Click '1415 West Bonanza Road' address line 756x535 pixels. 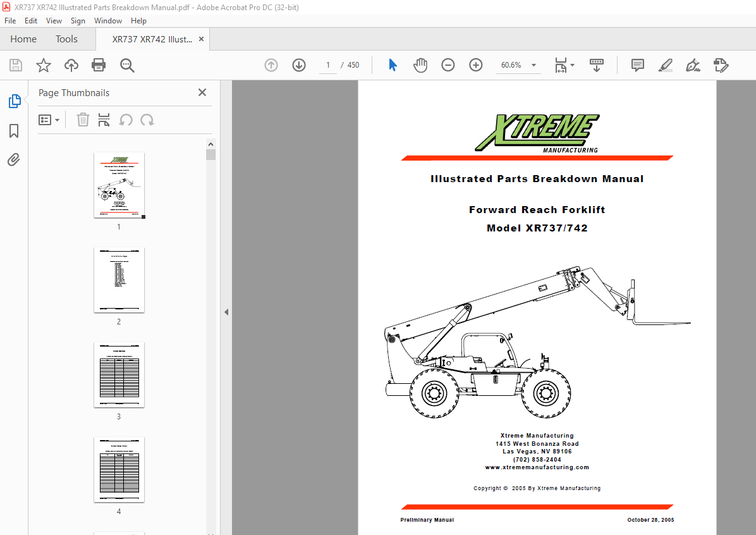pos(537,444)
